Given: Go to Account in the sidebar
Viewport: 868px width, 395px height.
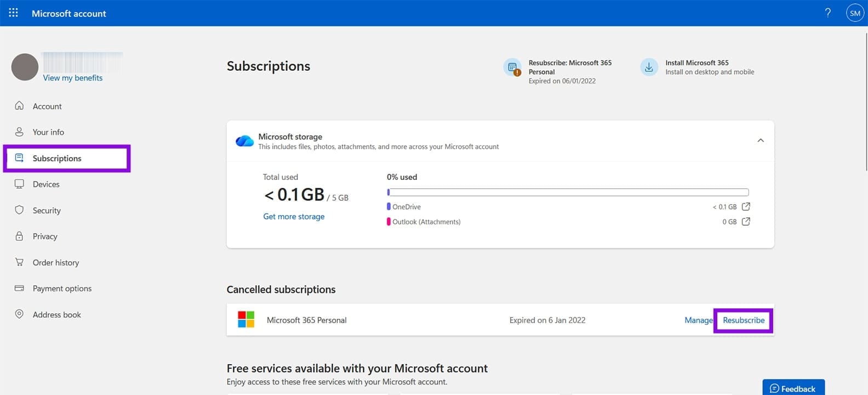Looking at the screenshot, I should pos(47,106).
